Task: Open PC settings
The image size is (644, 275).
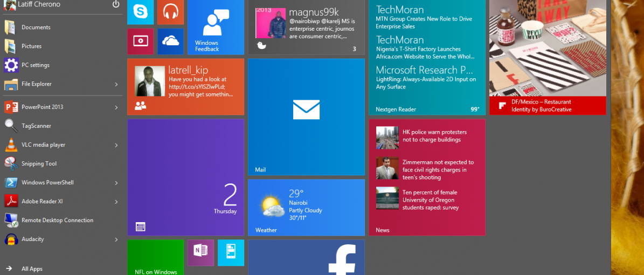Action: click(x=63, y=65)
